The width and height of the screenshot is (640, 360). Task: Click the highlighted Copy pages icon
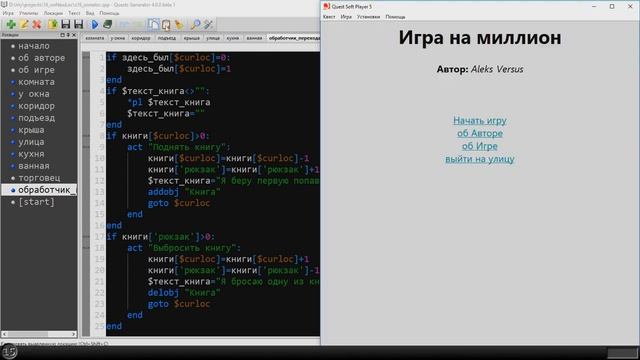point(153,24)
